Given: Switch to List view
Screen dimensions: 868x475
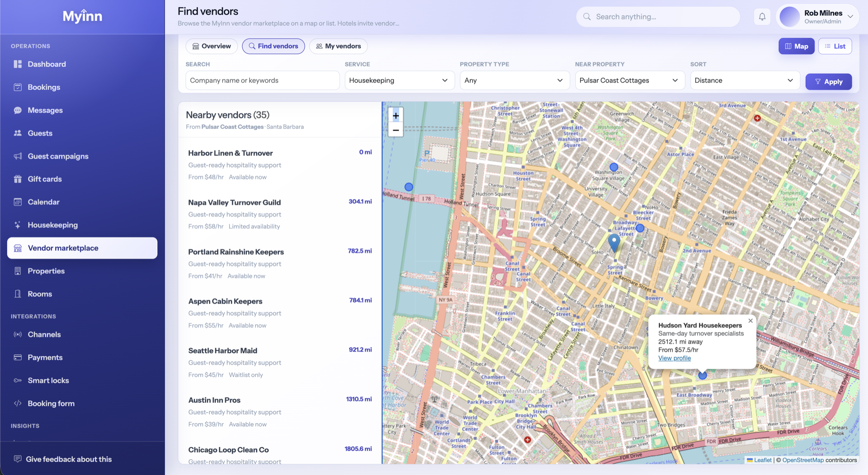Looking at the screenshot, I should pos(835,46).
